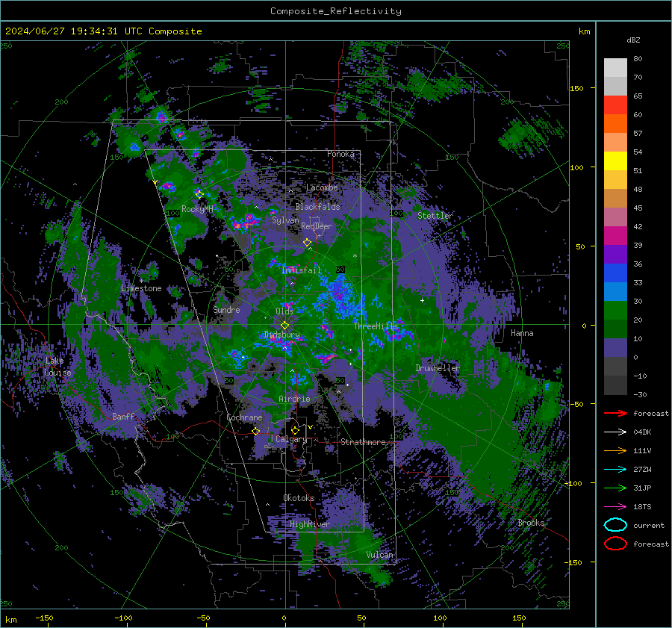Image resolution: width=672 pixels, height=628 pixels.
Task: Click the current legend label
Action: coord(649,526)
